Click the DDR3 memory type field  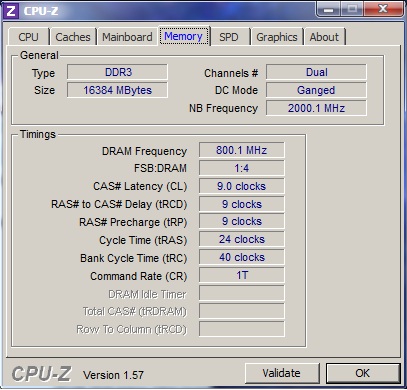point(117,72)
